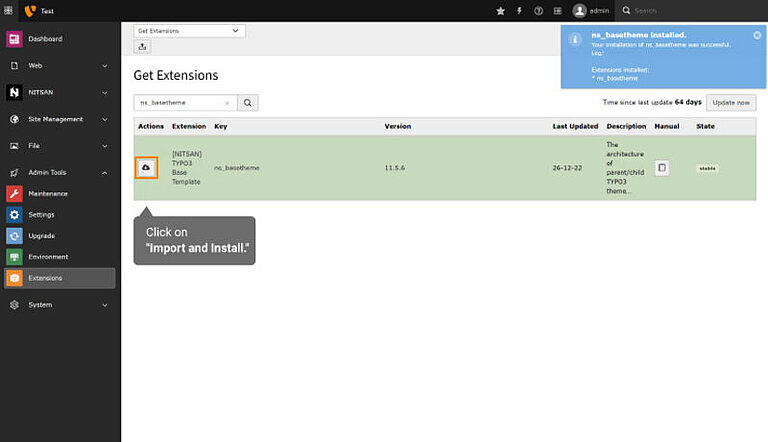Open application information icon in top bar

click(558, 10)
